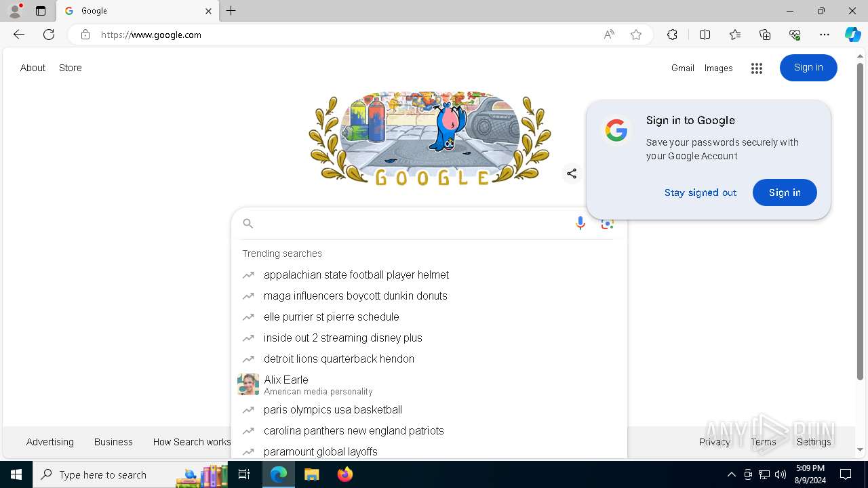
Task: Open the notifications center icon
Action: [846, 474]
